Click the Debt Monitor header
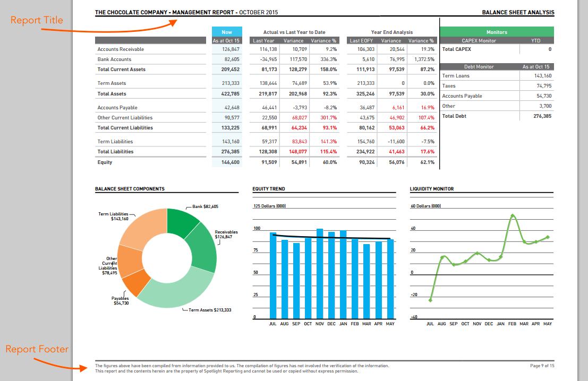 pos(479,67)
